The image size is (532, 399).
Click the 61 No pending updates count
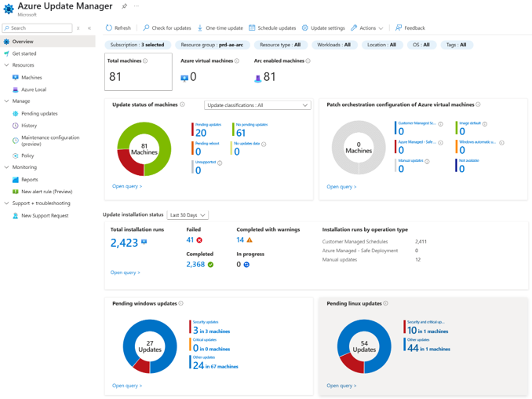[241, 133]
